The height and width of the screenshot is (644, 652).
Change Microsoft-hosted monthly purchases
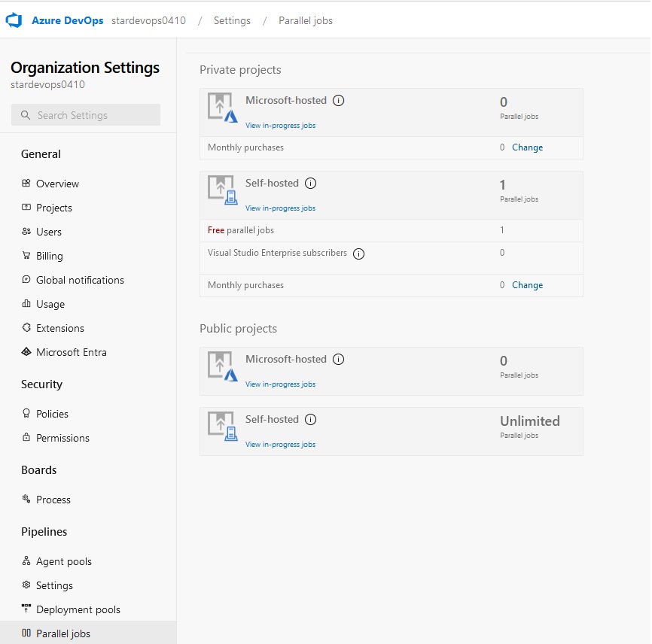click(527, 147)
